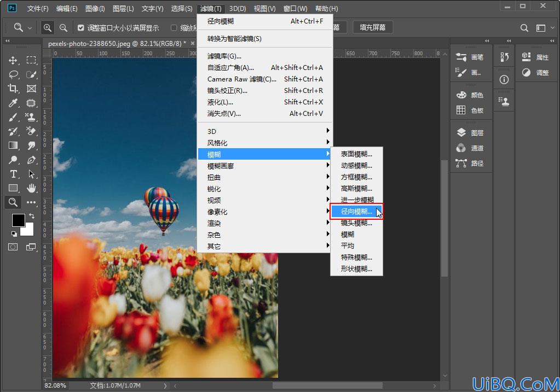Viewport: 560px width, 392px height.
Task: Select the Hand tool
Action: (31, 188)
